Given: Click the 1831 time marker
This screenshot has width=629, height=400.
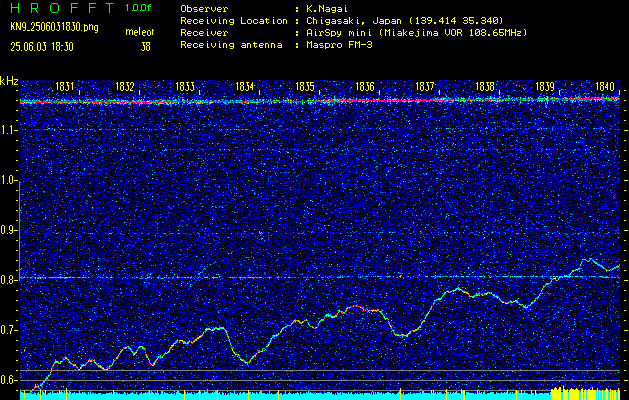Looking at the screenshot, I should pos(64,86).
